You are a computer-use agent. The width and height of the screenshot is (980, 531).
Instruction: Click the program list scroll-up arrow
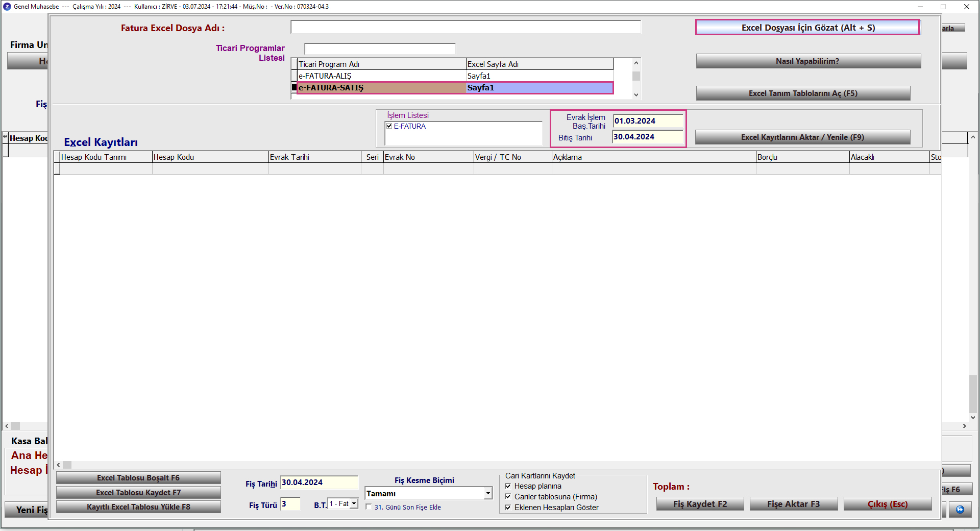(636, 63)
